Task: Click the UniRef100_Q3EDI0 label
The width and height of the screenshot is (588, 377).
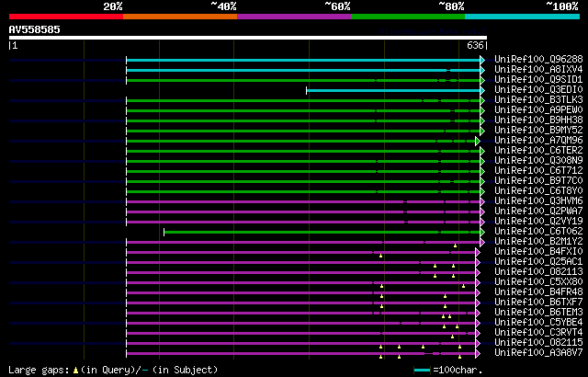Action: (x=538, y=90)
